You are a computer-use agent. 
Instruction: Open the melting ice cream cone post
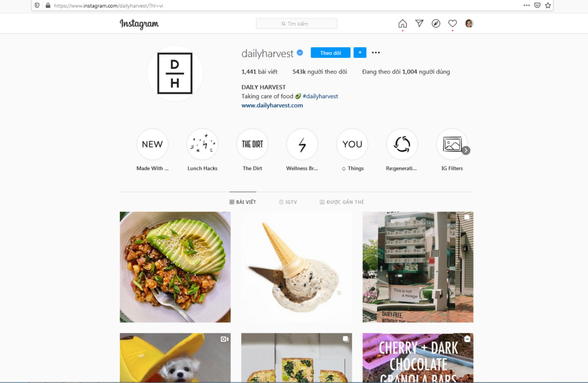pyautogui.click(x=297, y=267)
